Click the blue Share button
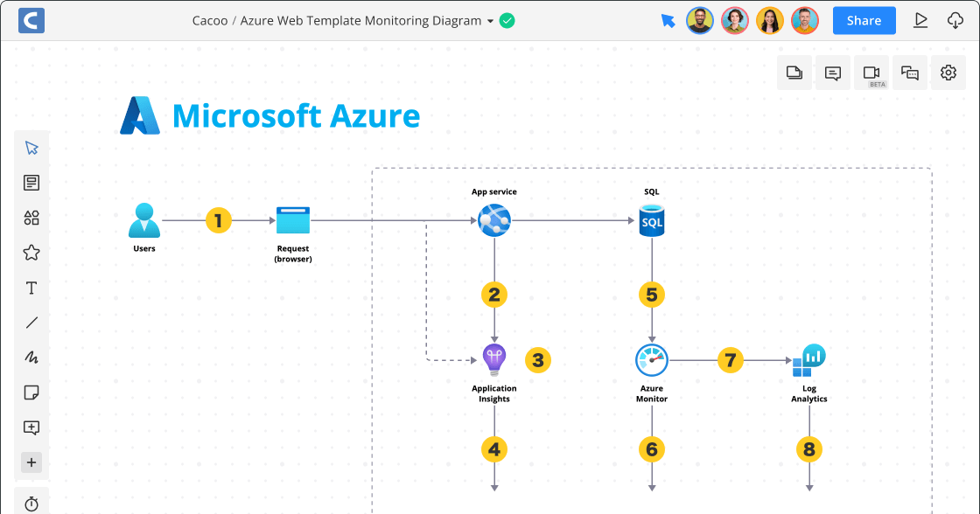The image size is (980, 514). 864,20
